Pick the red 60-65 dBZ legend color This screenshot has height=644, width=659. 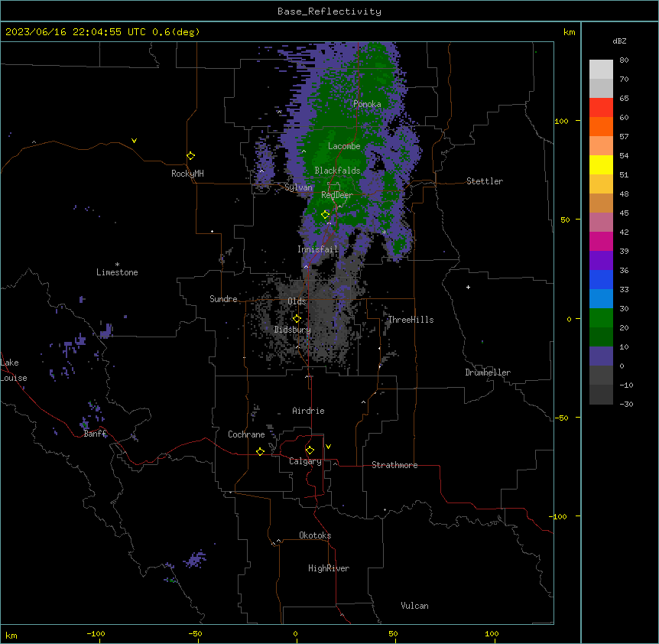pyautogui.click(x=601, y=107)
